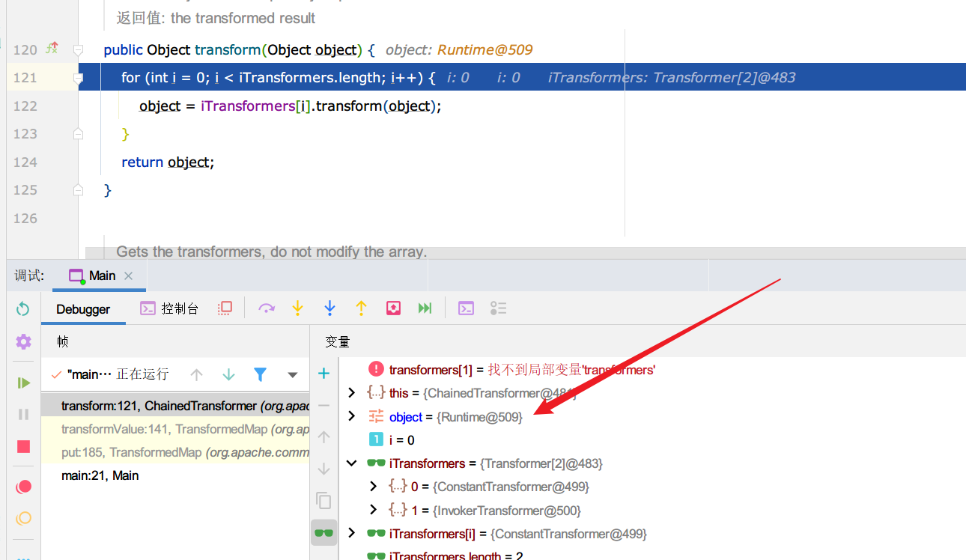Switch to the Debugger tab
This screenshot has width=966, height=560.
[83, 309]
